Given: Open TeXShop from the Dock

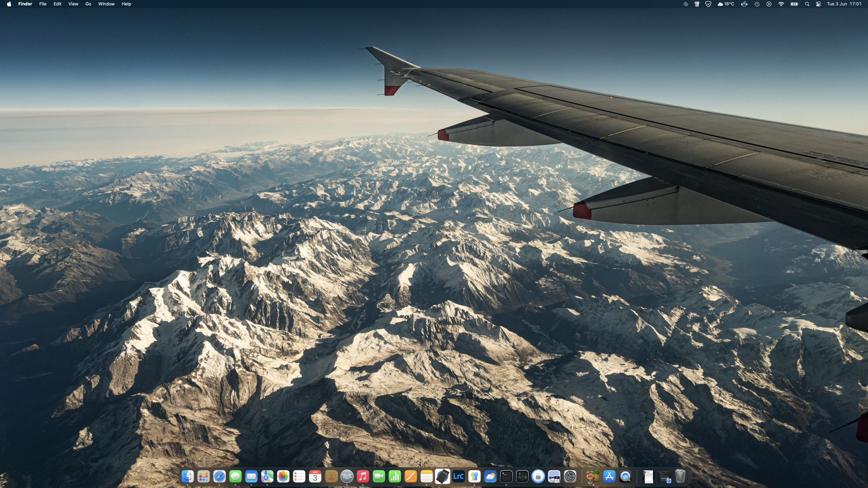Looking at the screenshot, I should 347,476.
